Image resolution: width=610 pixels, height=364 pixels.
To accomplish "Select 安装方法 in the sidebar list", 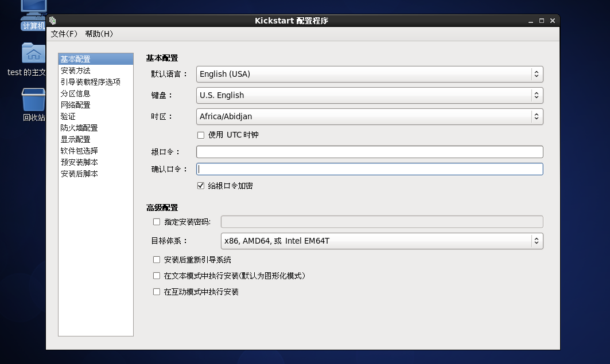I will coord(96,71).
